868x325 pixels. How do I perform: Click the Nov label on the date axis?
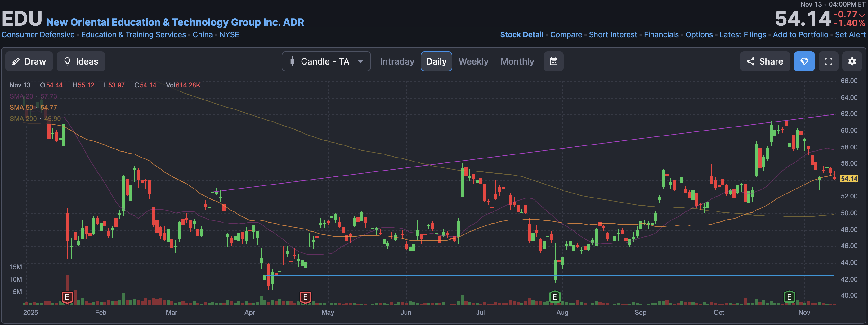click(804, 313)
